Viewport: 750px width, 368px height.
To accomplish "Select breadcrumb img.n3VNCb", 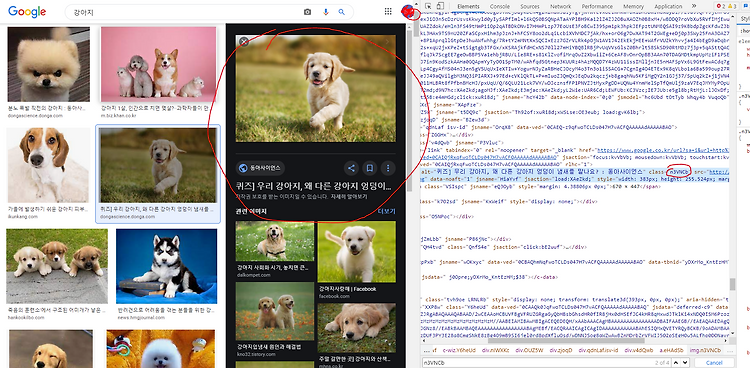I will pos(706,350).
